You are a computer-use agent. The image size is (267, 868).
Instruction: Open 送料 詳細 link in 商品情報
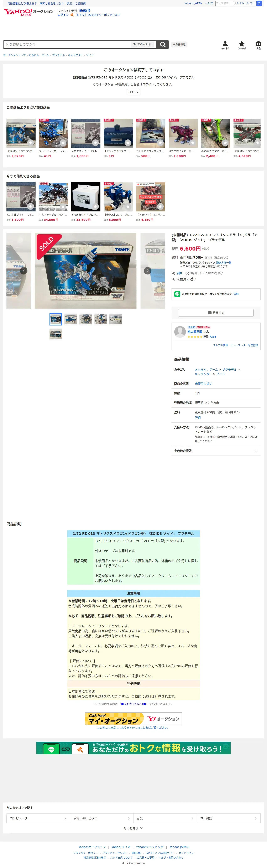pos(198,418)
